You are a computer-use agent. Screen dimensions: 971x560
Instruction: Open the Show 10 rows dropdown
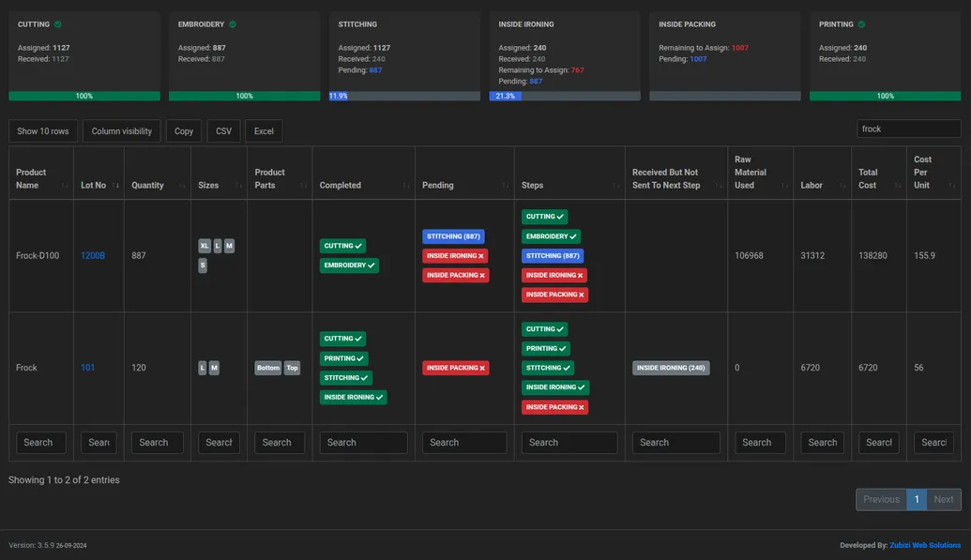(43, 131)
